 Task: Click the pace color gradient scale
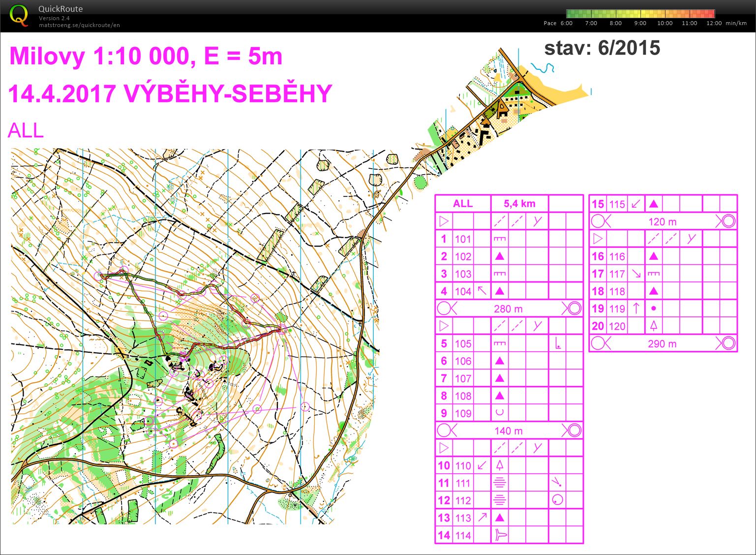[640, 14]
